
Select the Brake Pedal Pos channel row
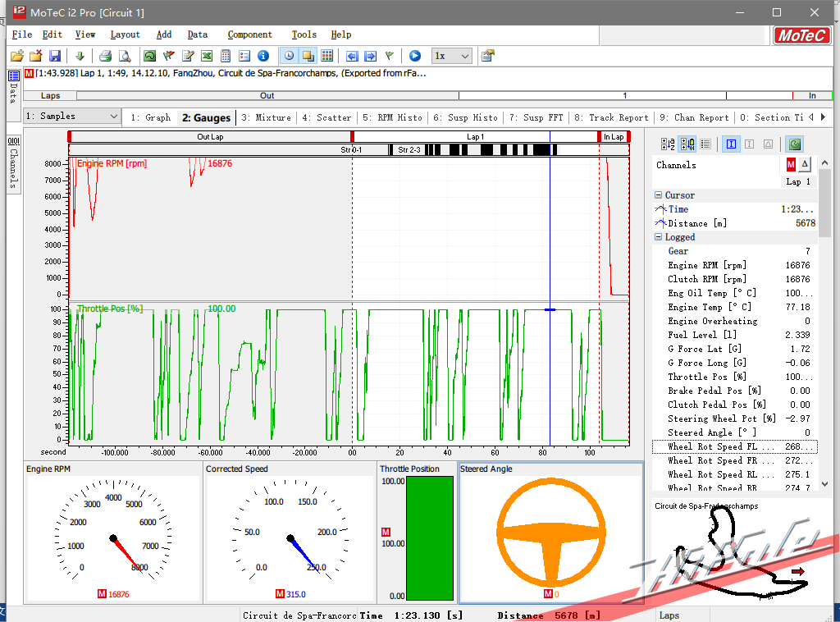734,391
